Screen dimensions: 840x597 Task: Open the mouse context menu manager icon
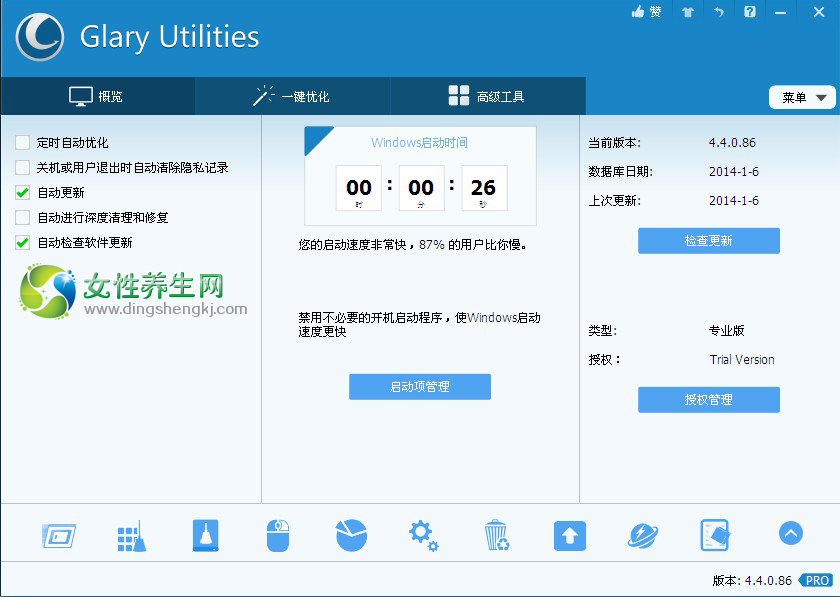tap(278, 535)
